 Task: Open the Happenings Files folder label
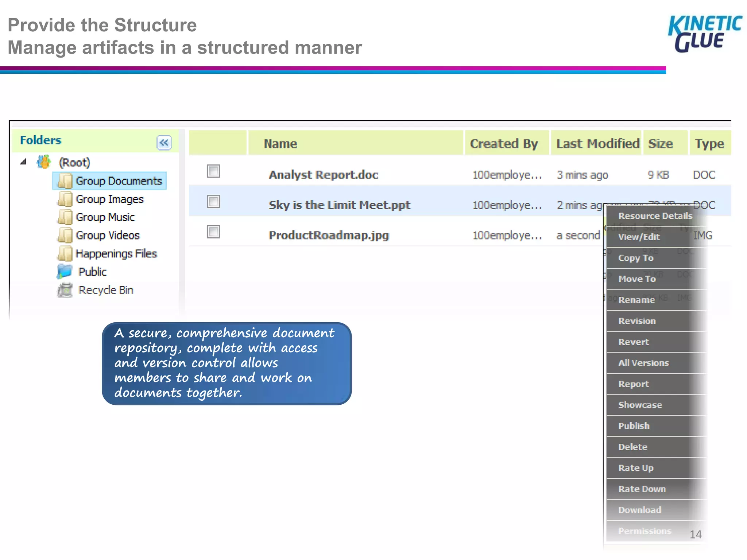pyautogui.click(x=116, y=254)
